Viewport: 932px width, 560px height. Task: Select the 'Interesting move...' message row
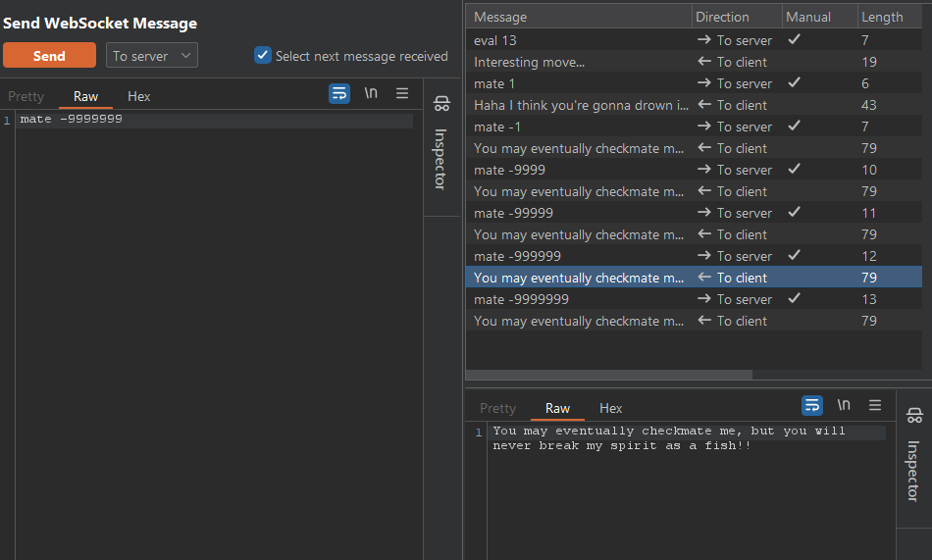[x=694, y=62]
